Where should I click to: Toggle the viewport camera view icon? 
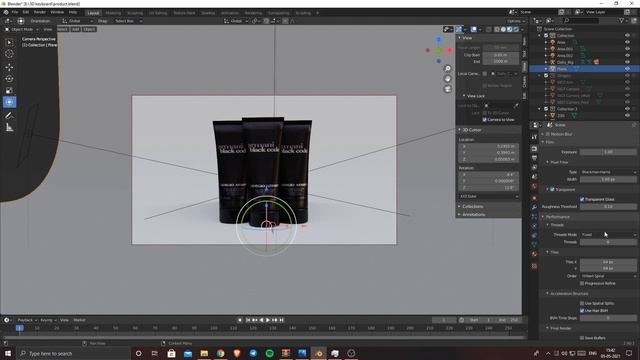[448, 89]
